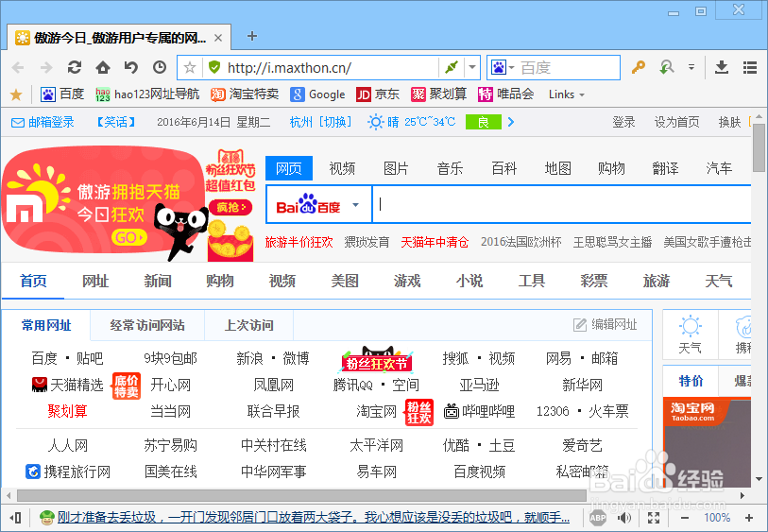
Task: Go back using the back arrow
Action: [x=18, y=68]
